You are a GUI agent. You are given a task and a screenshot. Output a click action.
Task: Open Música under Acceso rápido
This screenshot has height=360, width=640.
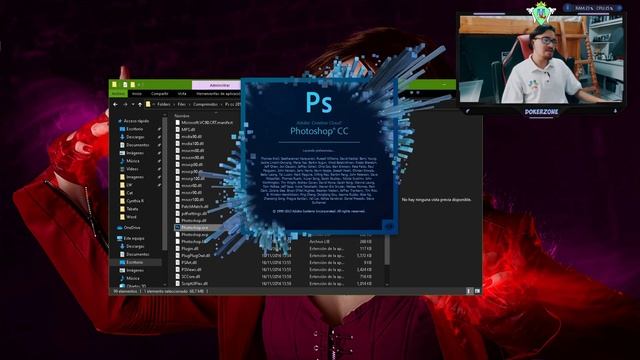[x=133, y=161]
